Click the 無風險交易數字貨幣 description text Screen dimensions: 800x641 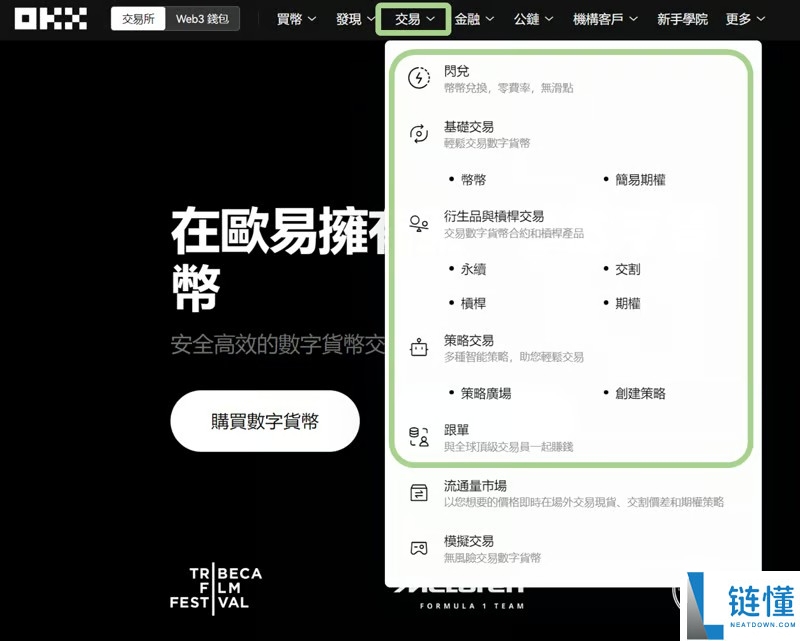[492, 558]
